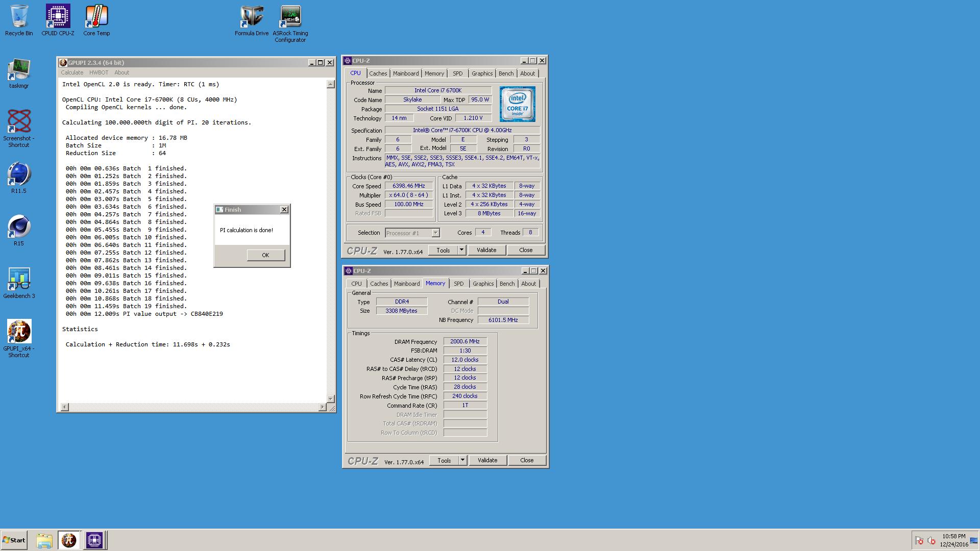Screen dimensions: 980x551
Task: Open the Cinebench R15 shortcut
Action: pos(19,231)
